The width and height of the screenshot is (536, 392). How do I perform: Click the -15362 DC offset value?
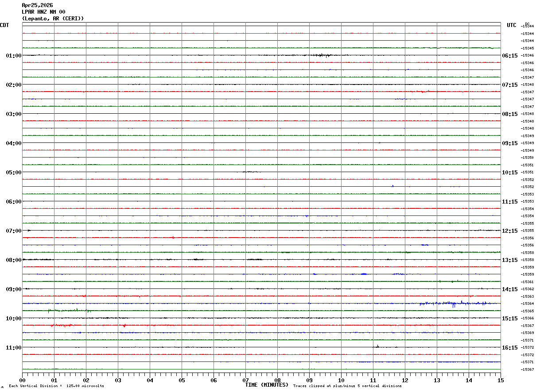pyautogui.click(x=527, y=289)
